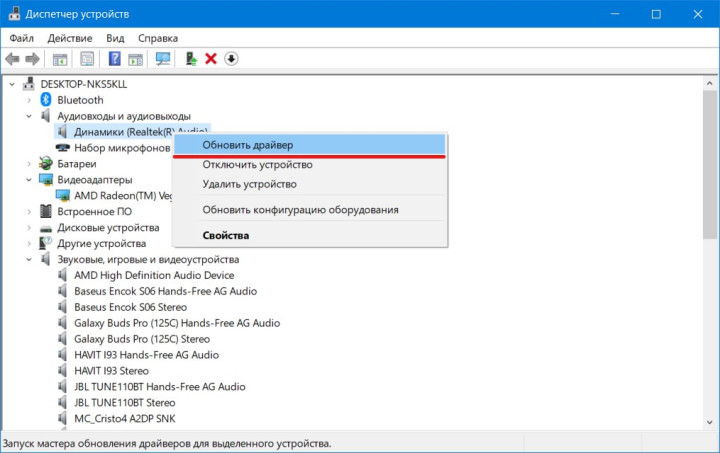
Task: Collapse the Видеоадаптеры category
Action: coord(28,180)
